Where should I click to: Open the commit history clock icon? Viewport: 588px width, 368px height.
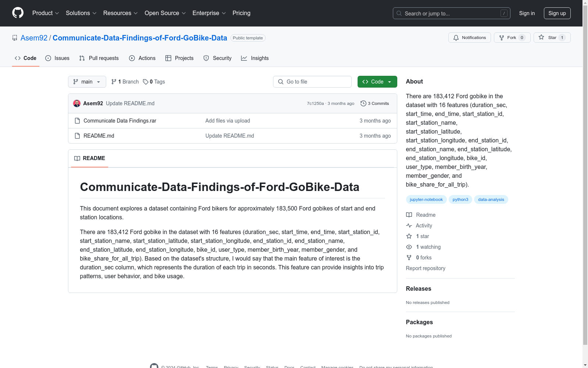(x=363, y=103)
